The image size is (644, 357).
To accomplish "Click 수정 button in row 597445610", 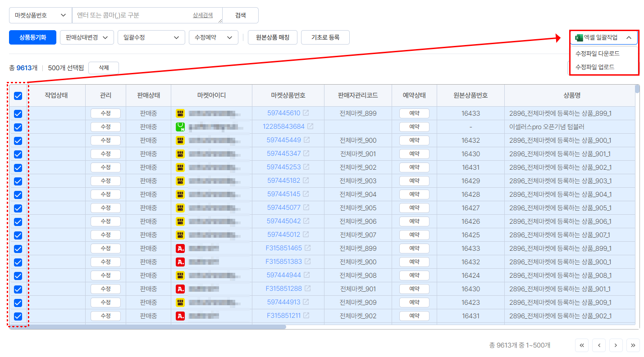I will point(105,113).
